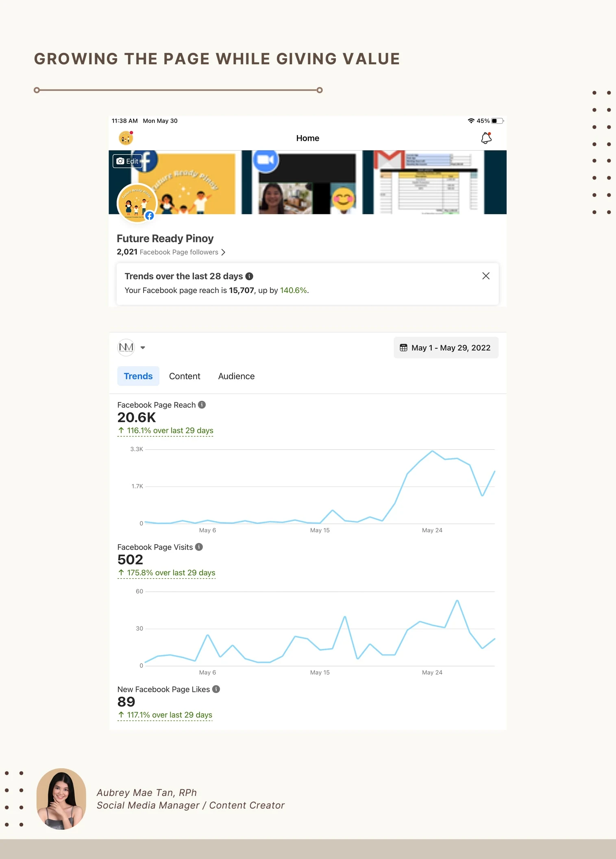This screenshot has width=616, height=859.
Task: Click the 175.8% over last 29 days link
Action: [x=167, y=573]
